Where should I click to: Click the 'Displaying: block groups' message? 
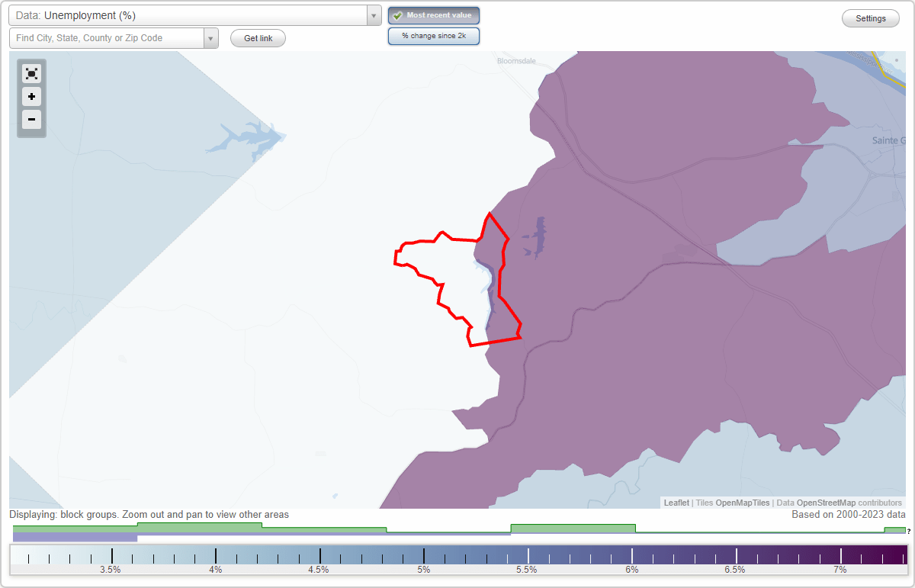pyautogui.click(x=149, y=515)
